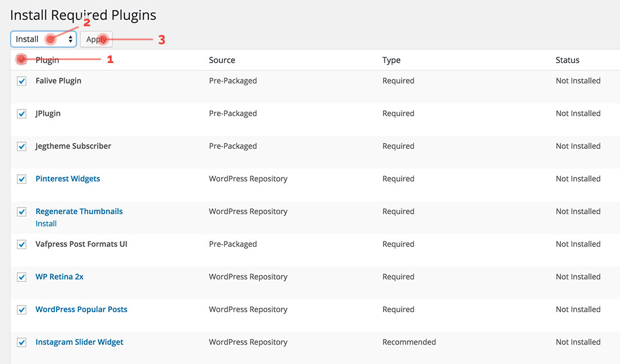Uncheck the Falive Plugin checkbox
The width and height of the screenshot is (620, 364).
click(22, 80)
